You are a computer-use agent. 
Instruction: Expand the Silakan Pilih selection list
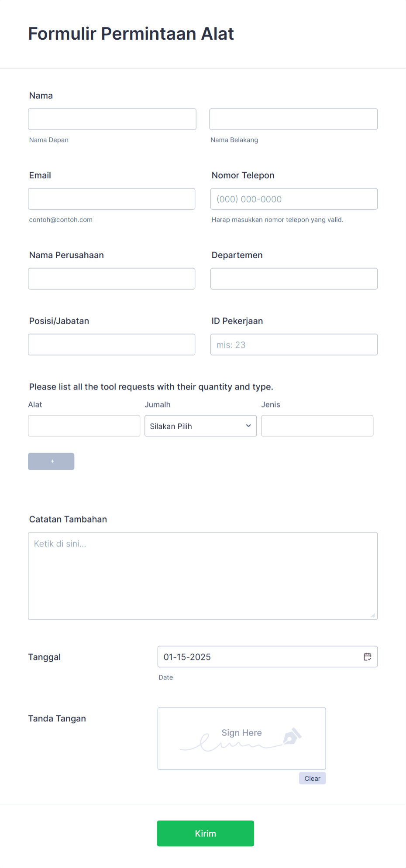point(200,426)
